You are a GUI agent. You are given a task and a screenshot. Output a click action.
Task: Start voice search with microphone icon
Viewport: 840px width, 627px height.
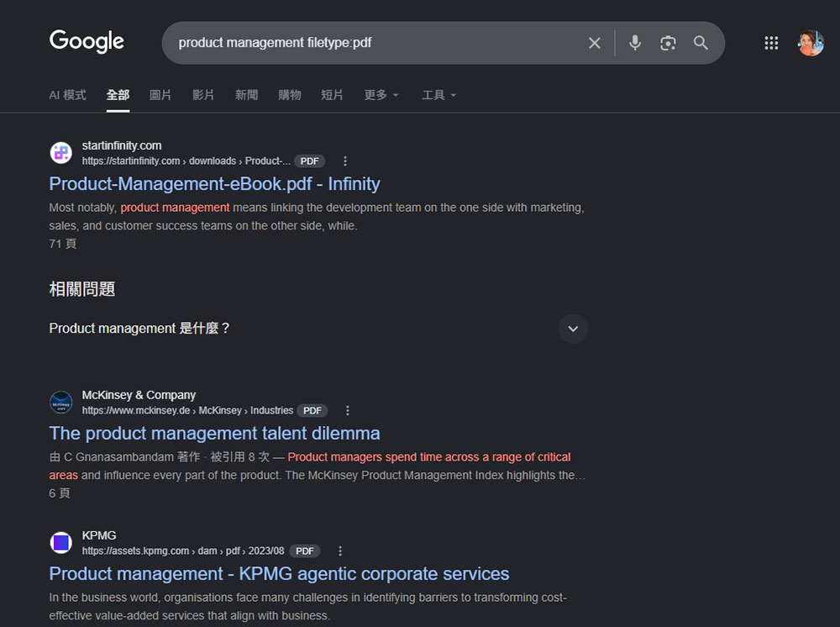tap(635, 43)
